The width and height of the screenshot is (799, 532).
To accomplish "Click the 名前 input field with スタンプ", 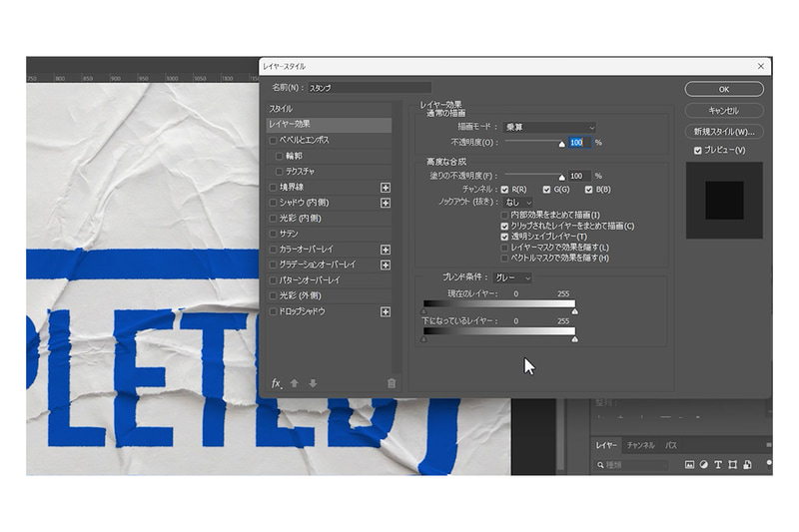I will point(370,88).
